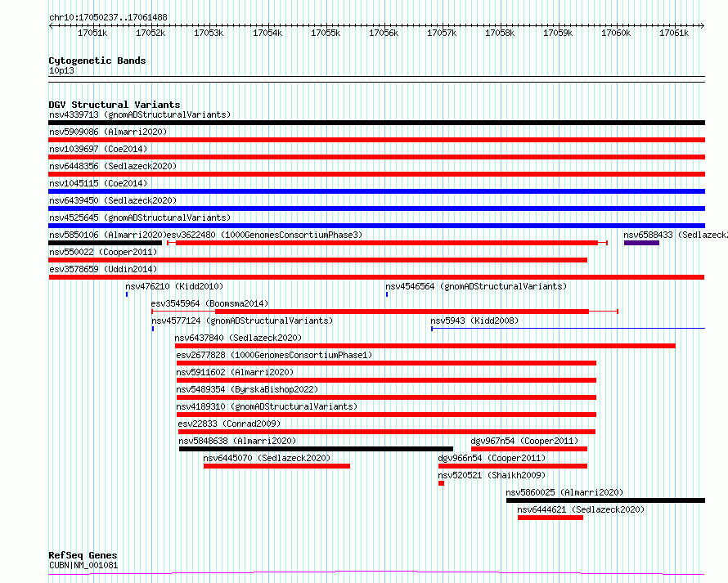Click the magenta CUBN gene track line
Viewport: 728px width, 583px height.
coord(376,573)
